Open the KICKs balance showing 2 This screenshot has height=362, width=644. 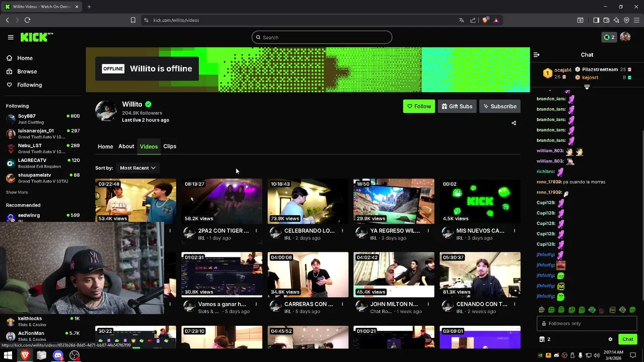point(609,37)
